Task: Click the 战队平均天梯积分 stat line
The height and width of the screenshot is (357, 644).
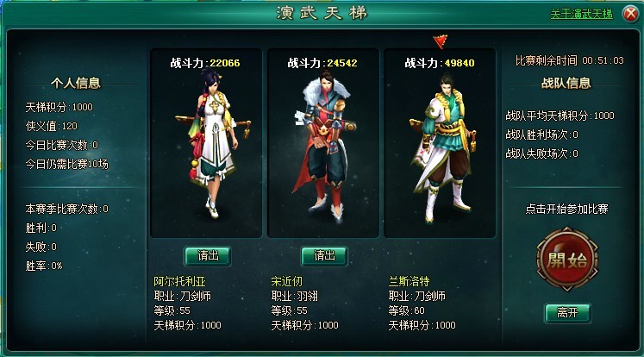Action: coord(560,116)
